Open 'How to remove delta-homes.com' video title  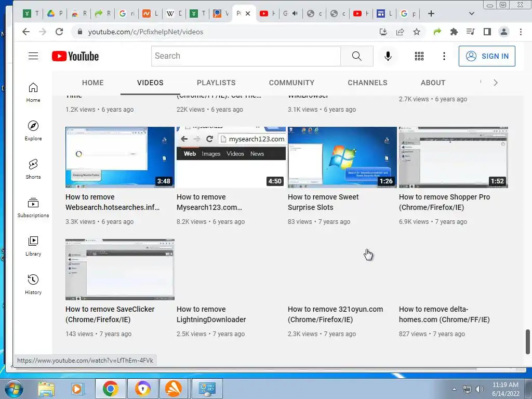pyautogui.click(x=444, y=314)
